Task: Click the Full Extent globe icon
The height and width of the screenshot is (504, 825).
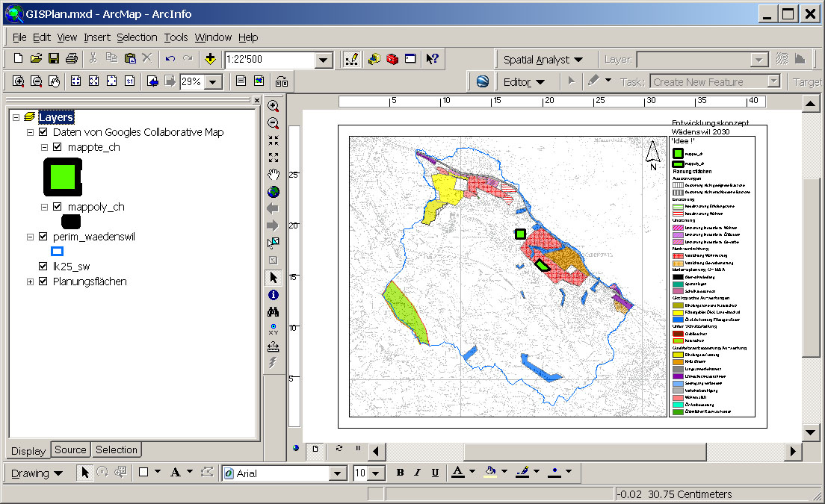Action: (x=274, y=192)
